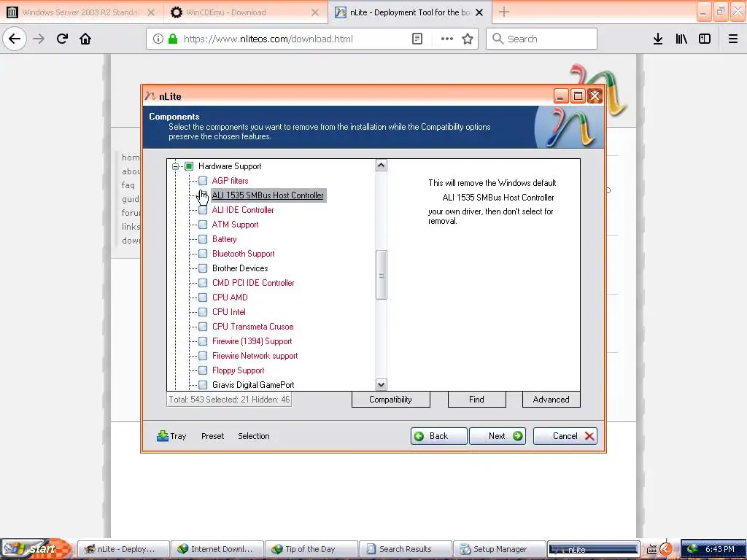Select the CPU Intel component row
747x560 pixels.
pos(228,312)
